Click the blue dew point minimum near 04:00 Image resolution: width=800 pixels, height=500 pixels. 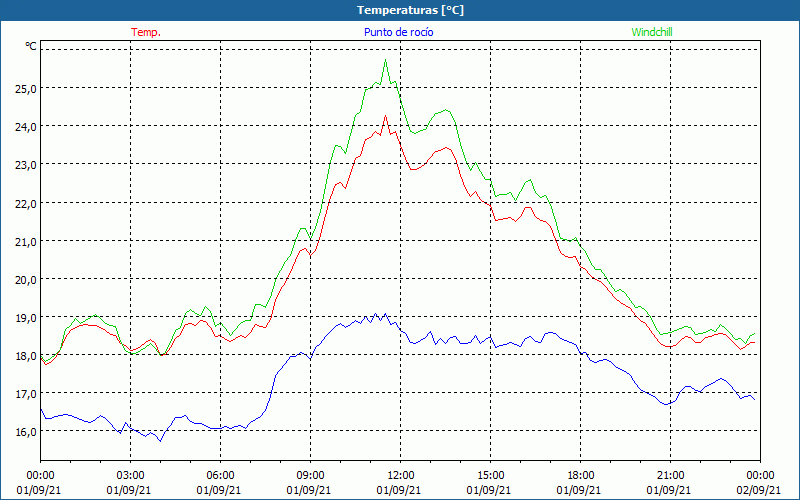point(160,441)
